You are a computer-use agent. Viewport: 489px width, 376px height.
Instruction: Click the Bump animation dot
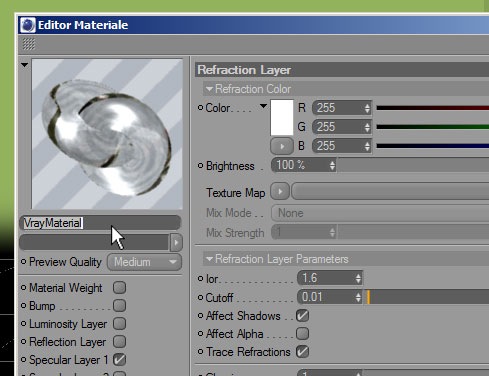point(23,305)
